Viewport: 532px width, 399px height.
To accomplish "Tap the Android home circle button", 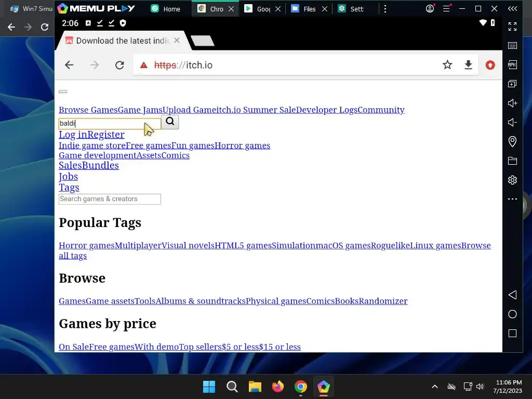I will click(512, 314).
